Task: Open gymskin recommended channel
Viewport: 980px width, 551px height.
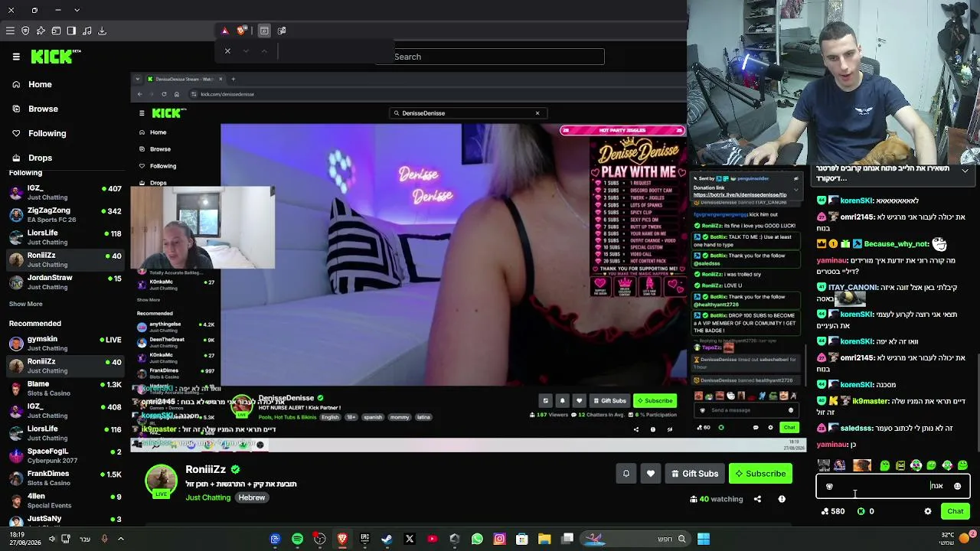Action: [x=64, y=344]
